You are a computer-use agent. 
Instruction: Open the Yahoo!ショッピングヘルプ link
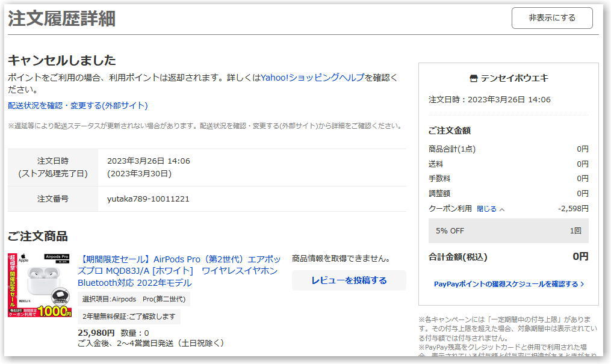coord(312,78)
